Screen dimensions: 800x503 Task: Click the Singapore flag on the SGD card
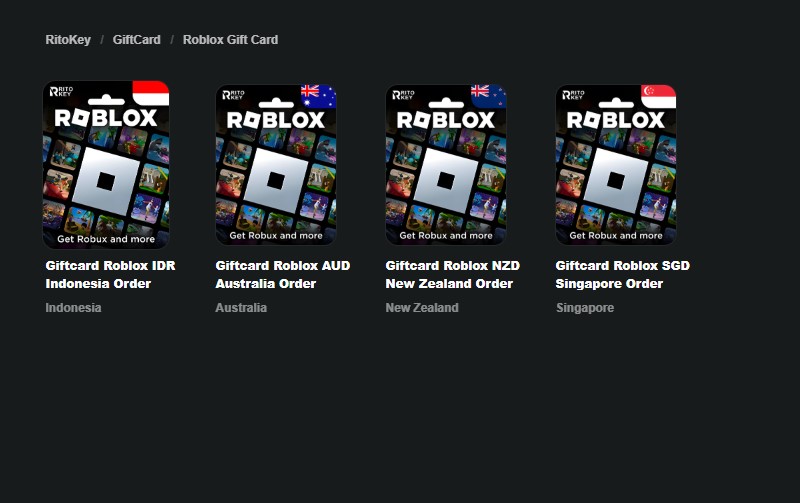pos(659,96)
